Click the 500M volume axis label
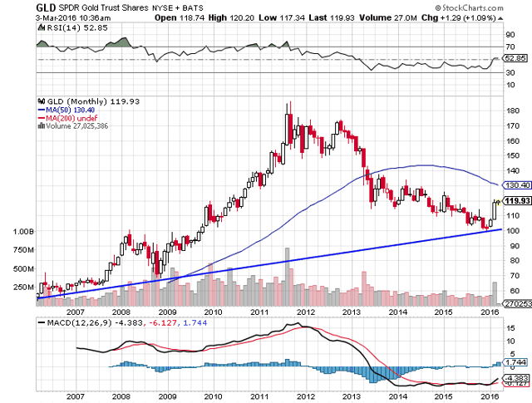Screen dimensions: 532x403 [x=23, y=269]
